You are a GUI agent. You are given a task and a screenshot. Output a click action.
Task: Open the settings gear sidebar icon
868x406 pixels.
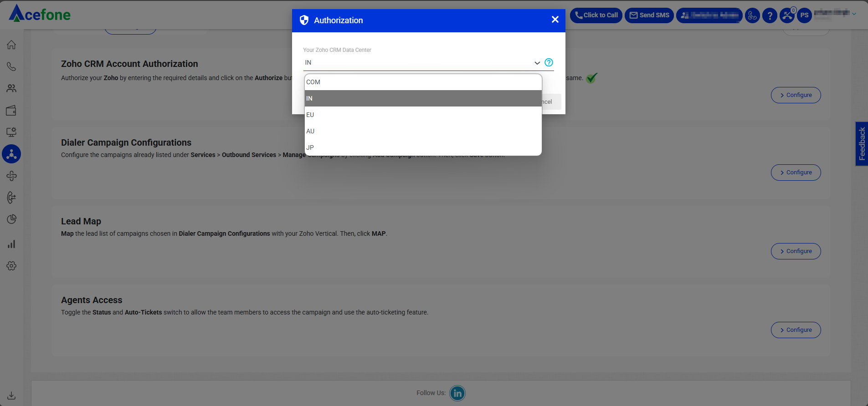(x=11, y=266)
